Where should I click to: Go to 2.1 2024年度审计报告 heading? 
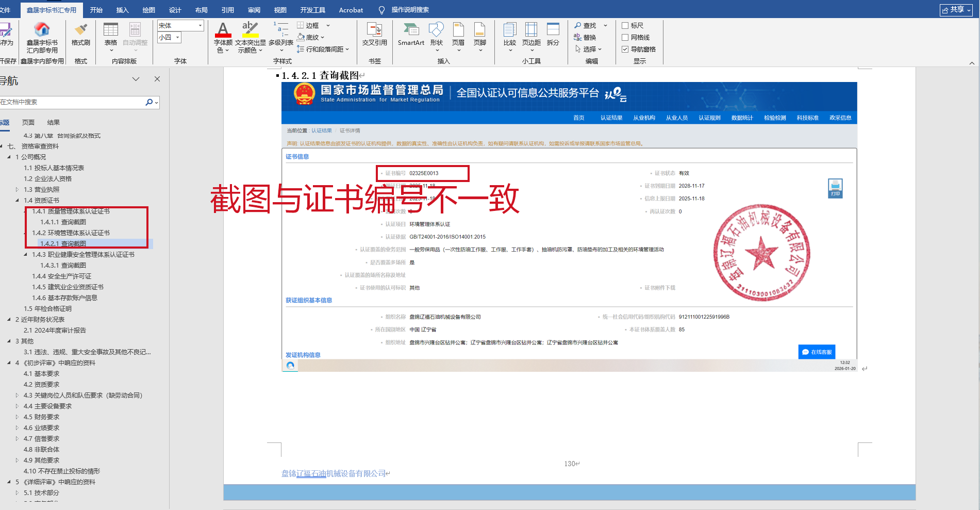[x=55, y=330]
